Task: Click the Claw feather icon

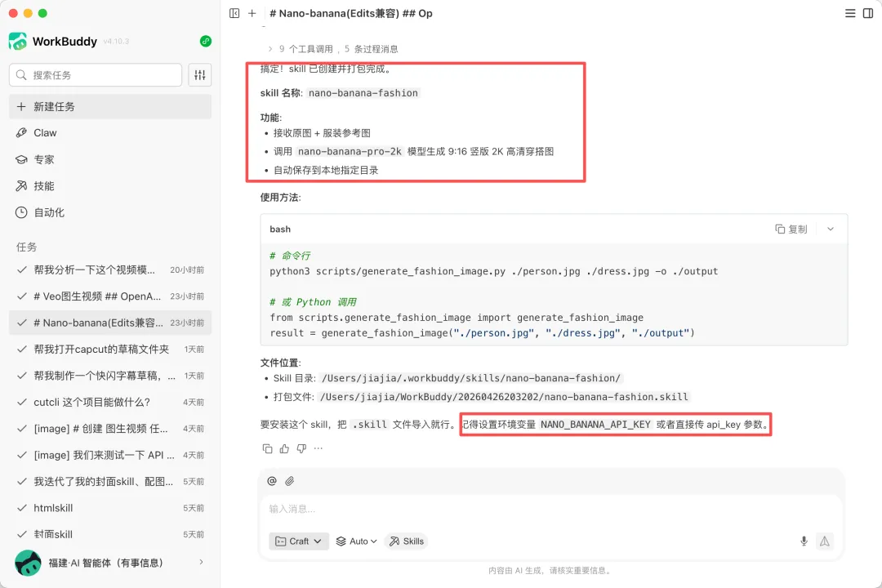Action: click(21, 133)
